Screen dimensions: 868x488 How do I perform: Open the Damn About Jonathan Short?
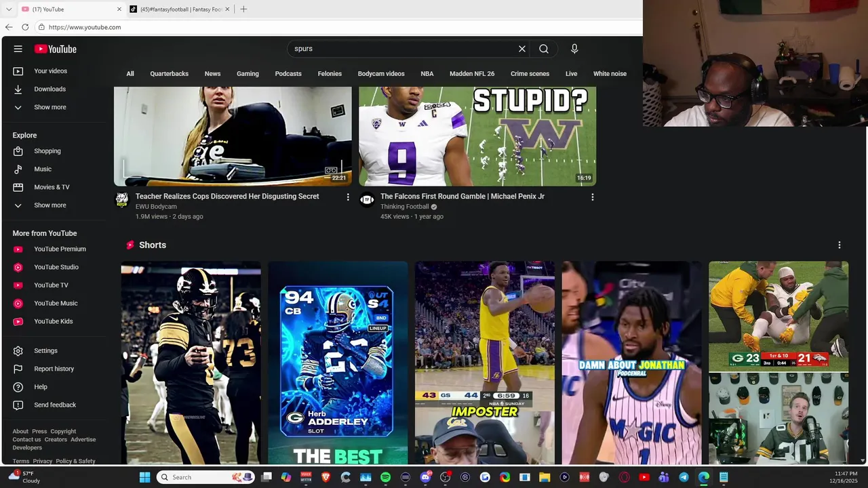tap(632, 363)
